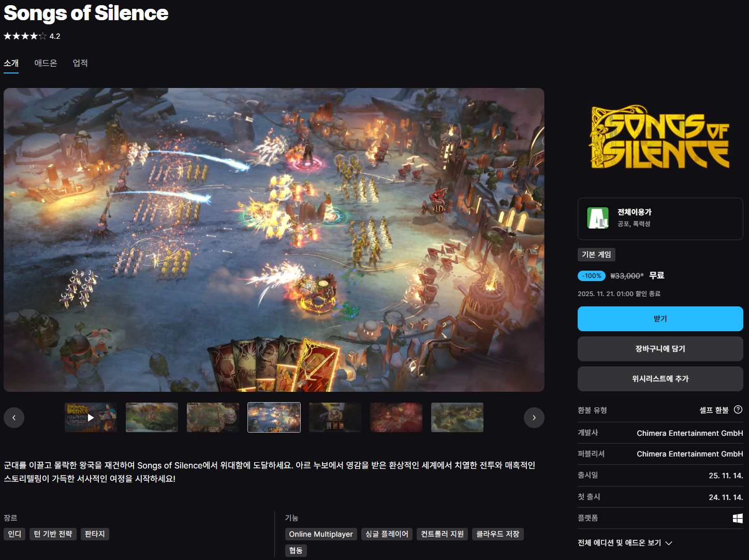Click the 판타지 genre tag

[x=95, y=534]
